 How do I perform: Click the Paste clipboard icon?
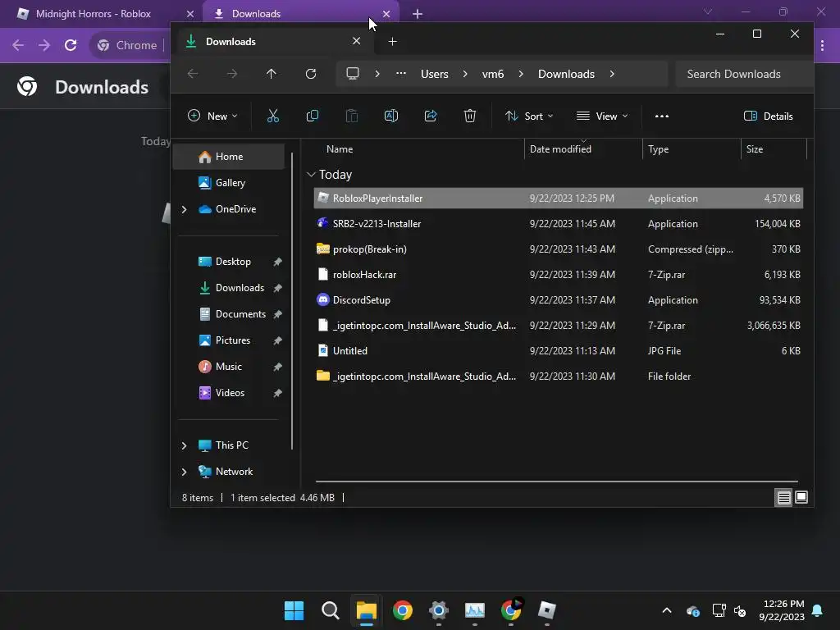[x=351, y=116]
